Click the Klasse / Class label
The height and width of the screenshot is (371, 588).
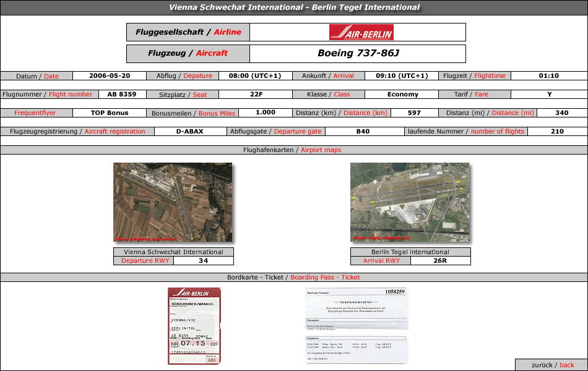(x=328, y=95)
